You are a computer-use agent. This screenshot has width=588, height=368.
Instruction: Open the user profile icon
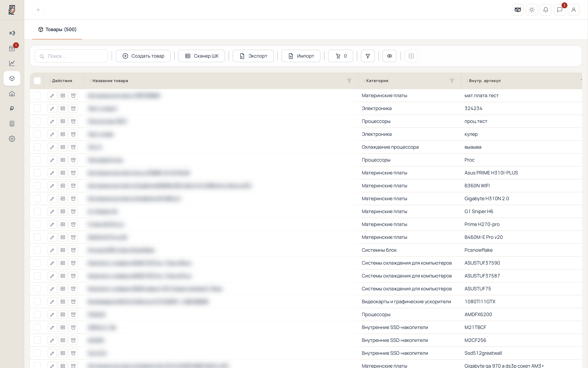tap(574, 10)
